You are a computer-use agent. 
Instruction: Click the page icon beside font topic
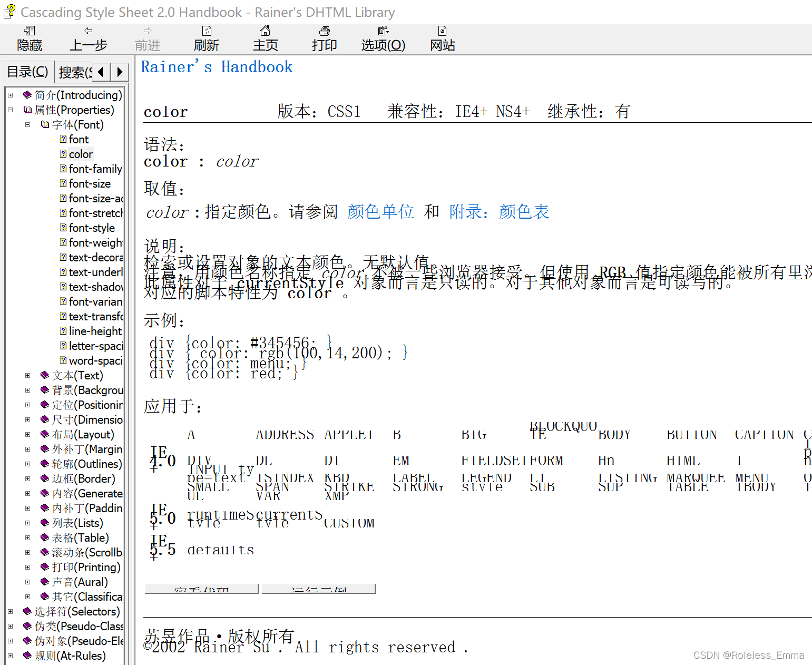click(x=63, y=139)
